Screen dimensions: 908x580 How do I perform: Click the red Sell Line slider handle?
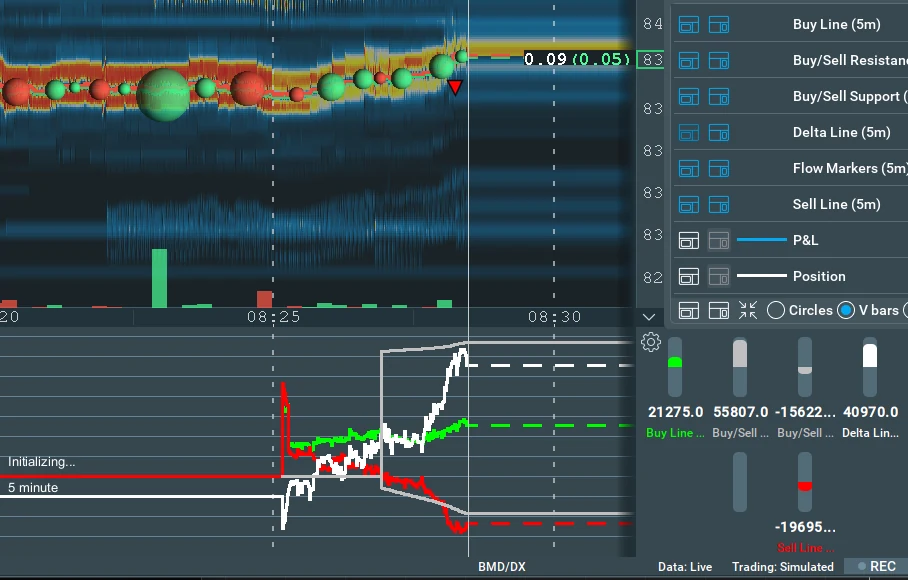[805, 486]
